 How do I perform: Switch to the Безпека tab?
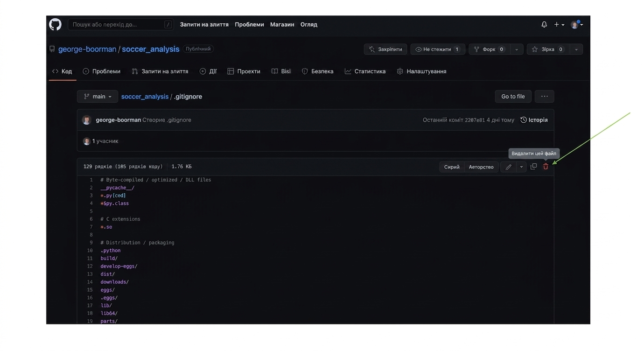point(318,71)
